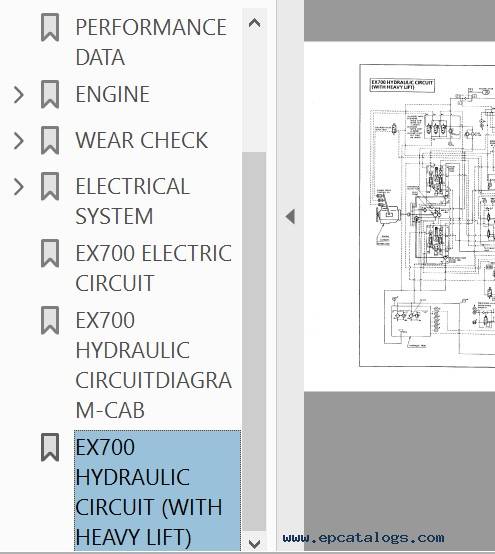Jump to EX700 ELECTRIC CIRCUIT
This screenshot has height=554, width=495.
pos(154,268)
